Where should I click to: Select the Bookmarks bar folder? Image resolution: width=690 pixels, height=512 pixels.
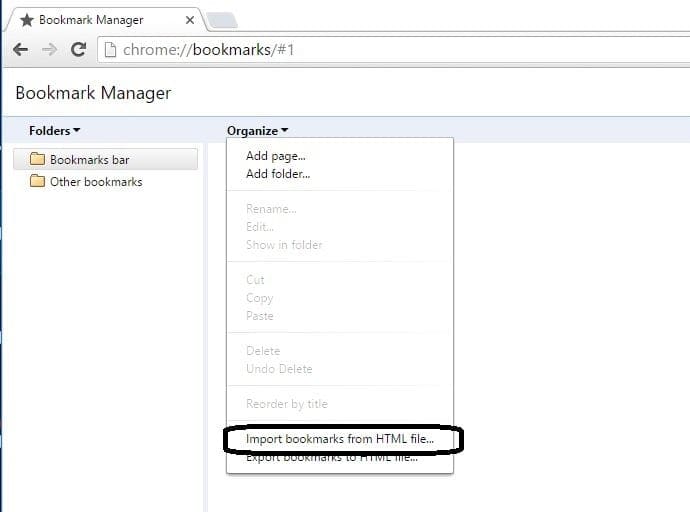tap(89, 159)
